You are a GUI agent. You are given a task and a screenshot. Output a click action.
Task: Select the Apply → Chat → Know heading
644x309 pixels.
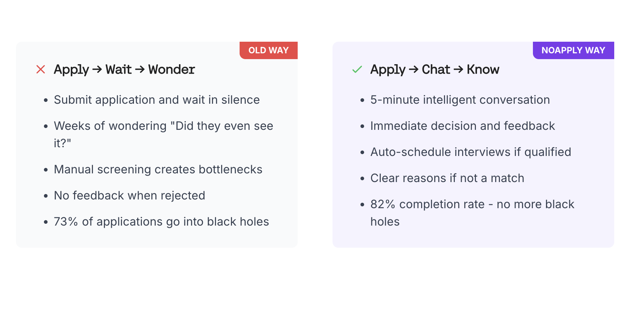(x=435, y=70)
